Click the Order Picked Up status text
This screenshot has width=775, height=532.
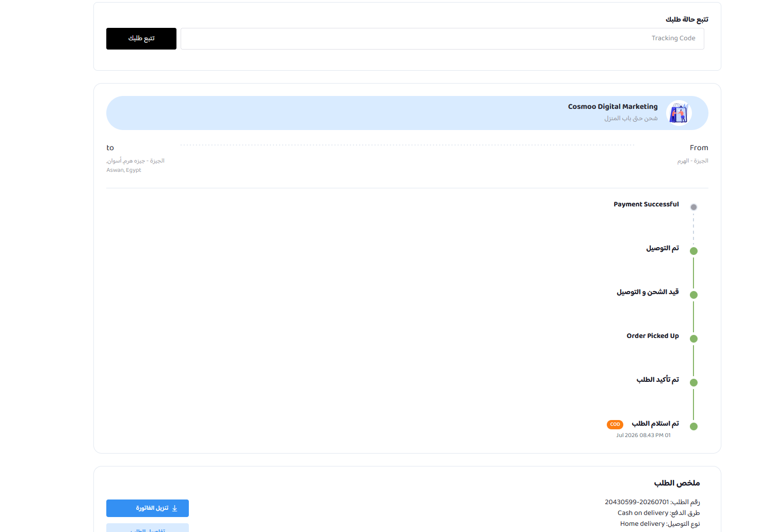coord(653,336)
